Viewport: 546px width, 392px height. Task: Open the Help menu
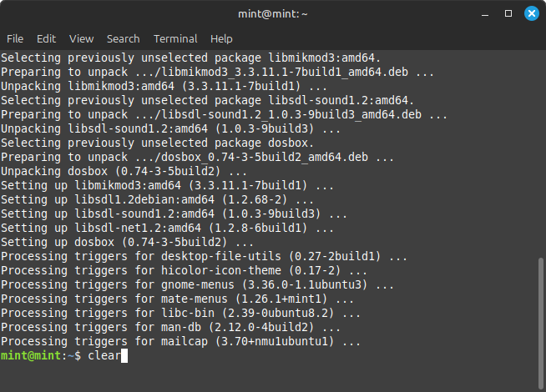pos(221,38)
